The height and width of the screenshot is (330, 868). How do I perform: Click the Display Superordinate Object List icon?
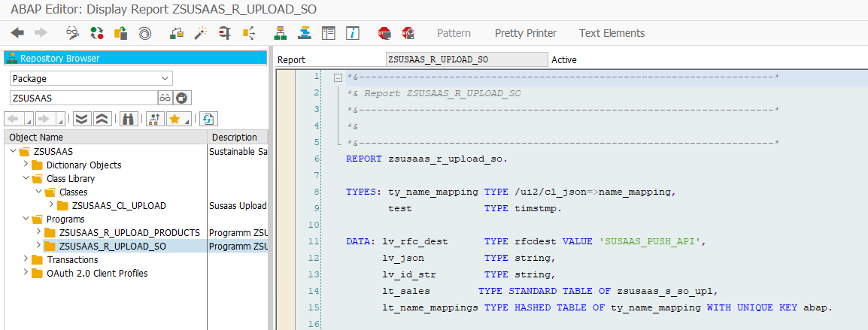[154, 119]
